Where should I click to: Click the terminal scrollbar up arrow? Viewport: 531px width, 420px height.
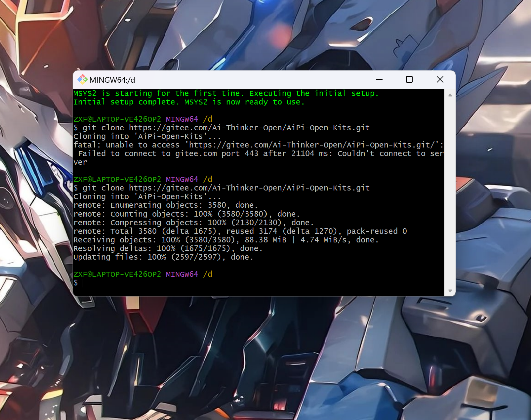click(x=450, y=95)
